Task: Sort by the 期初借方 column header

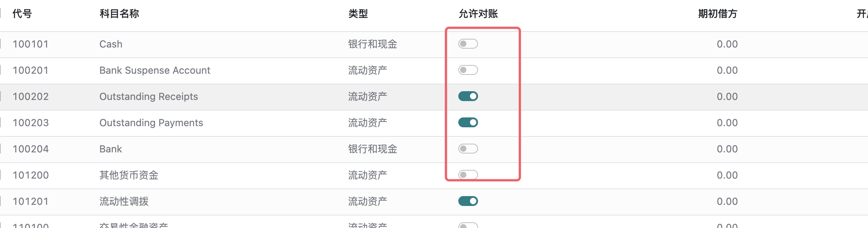Action: pyautogui.click(x=718, y=14)
